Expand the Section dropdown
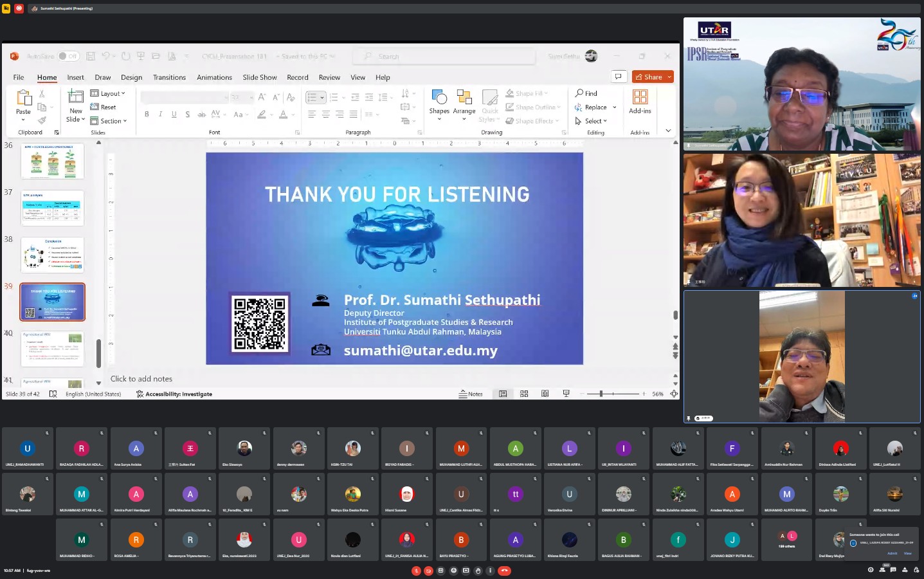 [109, 120]
